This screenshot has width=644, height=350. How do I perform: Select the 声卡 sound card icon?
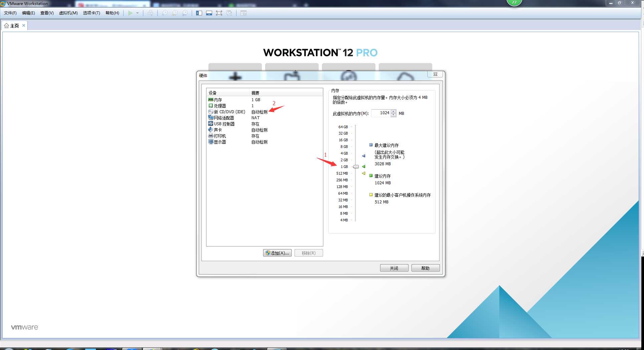pos(210,130)
